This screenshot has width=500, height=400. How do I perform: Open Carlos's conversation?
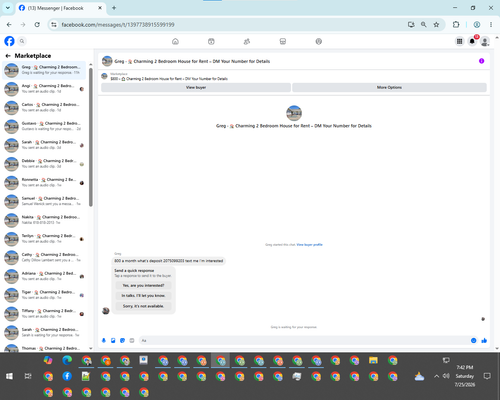[x=44, y=107]
